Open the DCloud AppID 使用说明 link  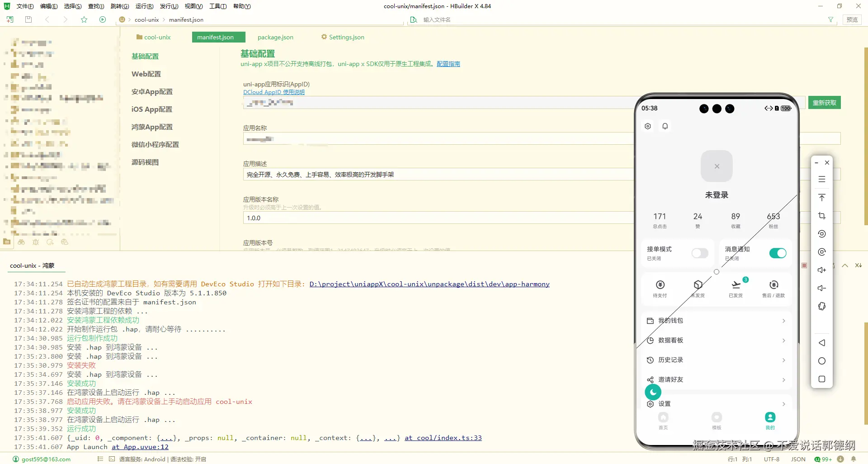point(274,92)
